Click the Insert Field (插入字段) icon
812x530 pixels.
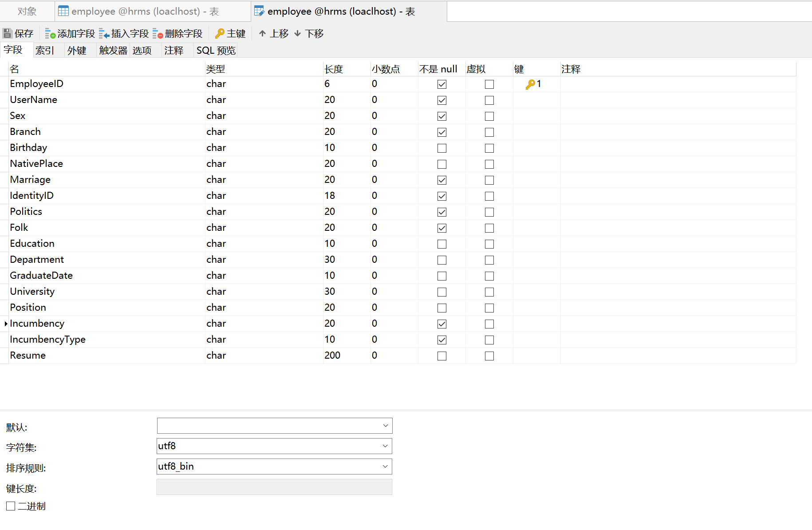(104, 34)
